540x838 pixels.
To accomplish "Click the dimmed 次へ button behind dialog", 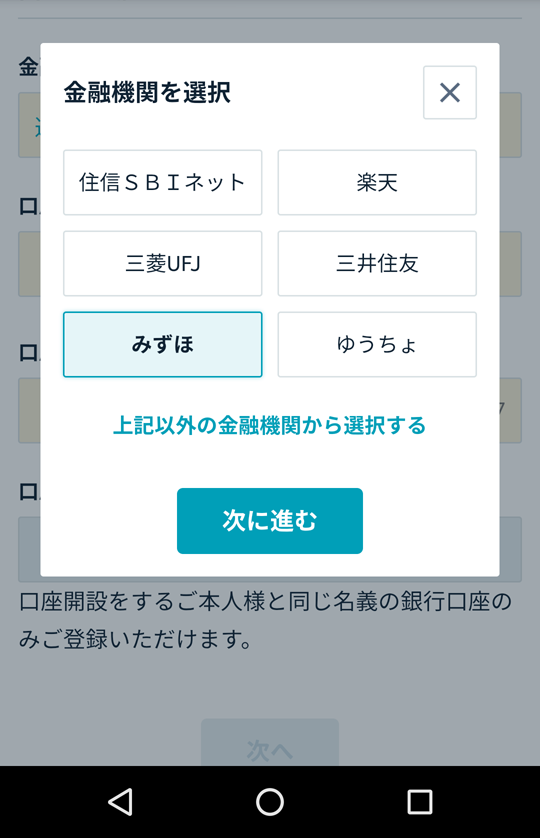I will tap(270, 743).
